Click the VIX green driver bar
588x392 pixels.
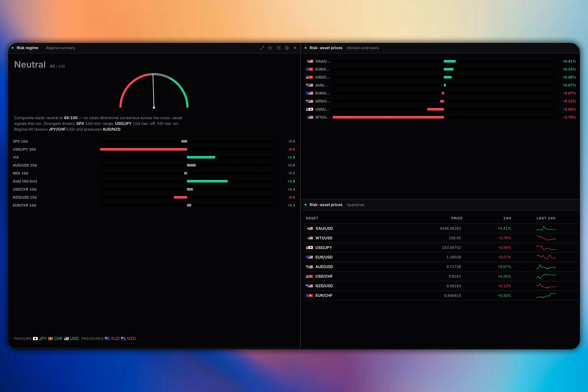coord(201,157)
